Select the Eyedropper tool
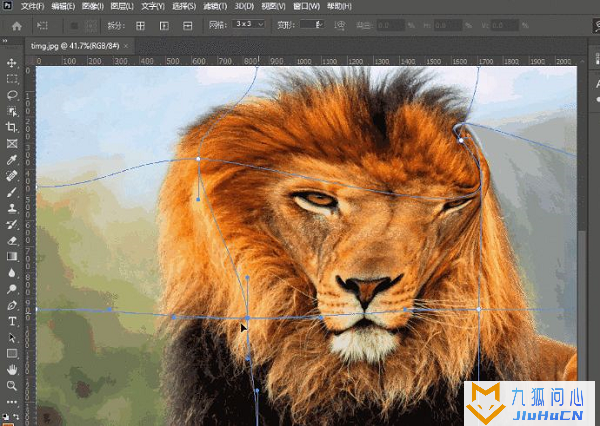600x426 pixels. tap(12, 160)
